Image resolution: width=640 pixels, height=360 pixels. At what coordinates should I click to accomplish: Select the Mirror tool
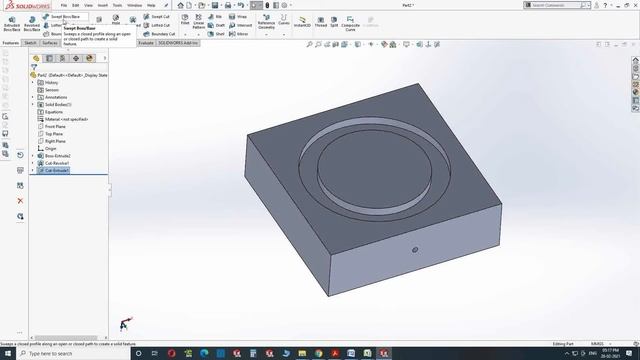(239, 34)
